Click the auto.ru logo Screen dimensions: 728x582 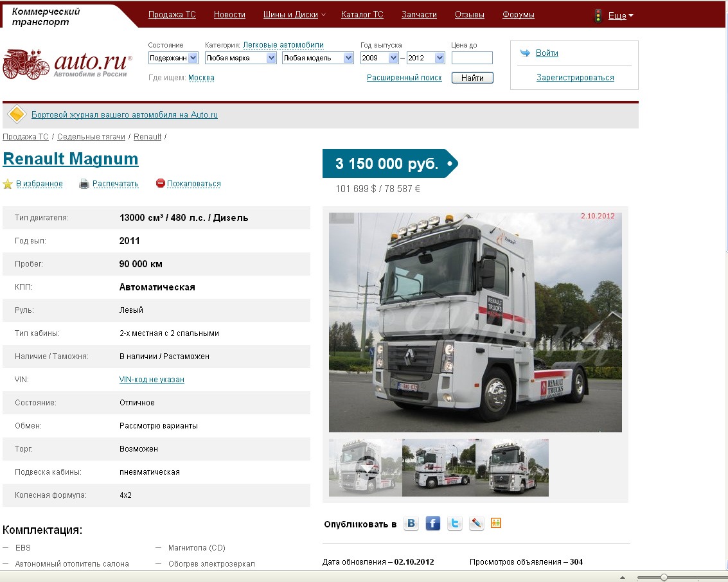click(x=67, y=64)
